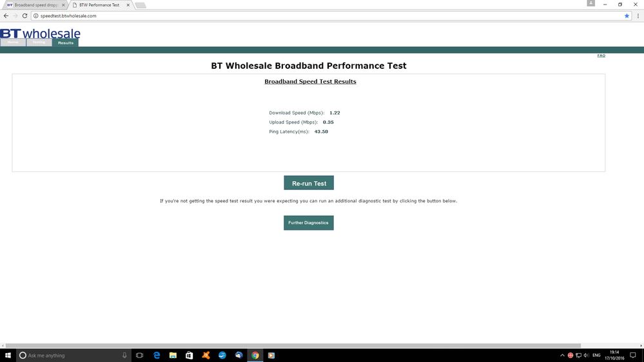Open the Chrome three-dot menu
The width and height of the screenshot is (644, 362).
(x=638, y=15)
